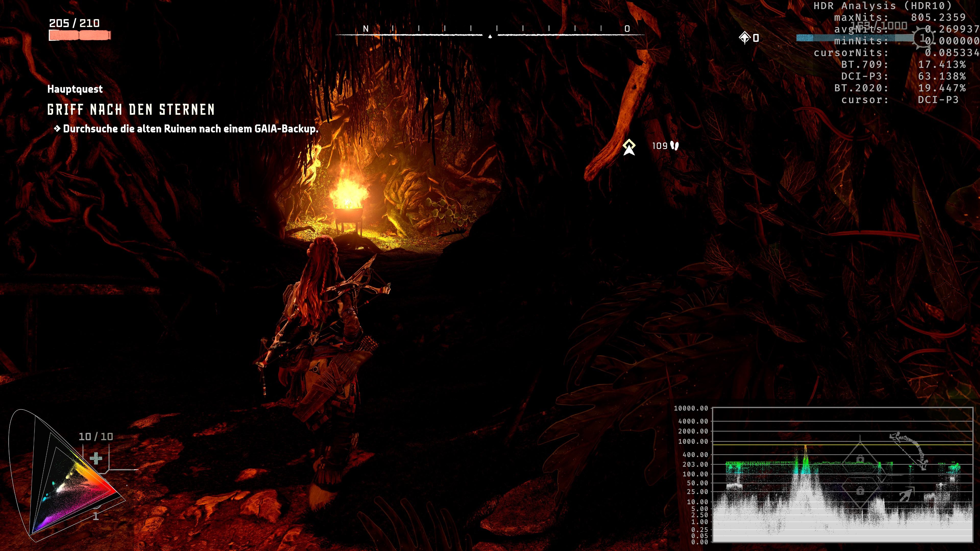This screenshot has width=980, height=551.
Task: Click the BT.2020 percentage 19.447%
Action: point(942,88)
